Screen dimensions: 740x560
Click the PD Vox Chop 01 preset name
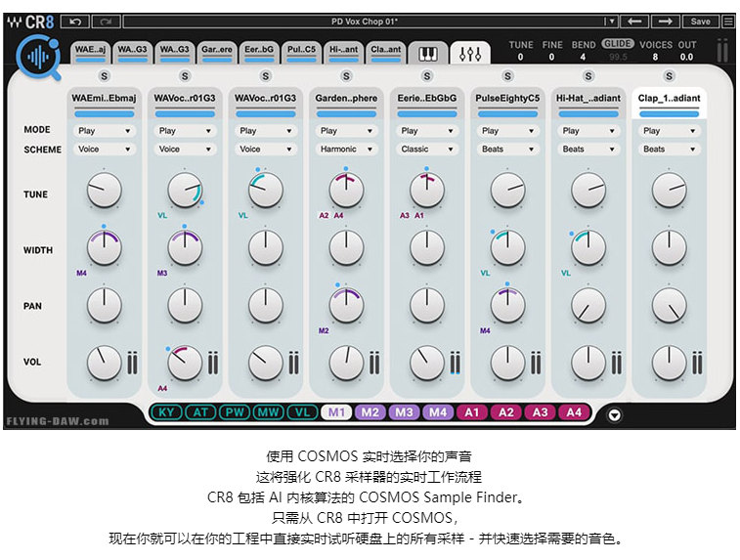pos(364,22)
